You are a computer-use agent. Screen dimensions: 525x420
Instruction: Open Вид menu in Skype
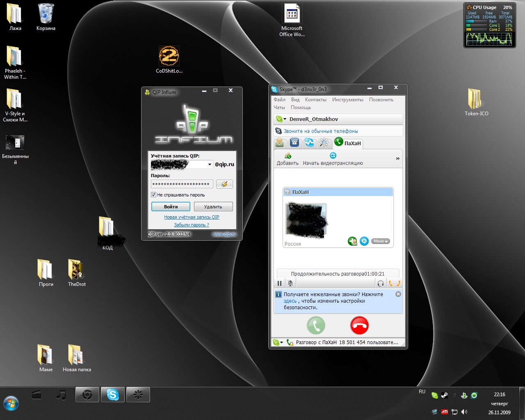coord(295,100)
